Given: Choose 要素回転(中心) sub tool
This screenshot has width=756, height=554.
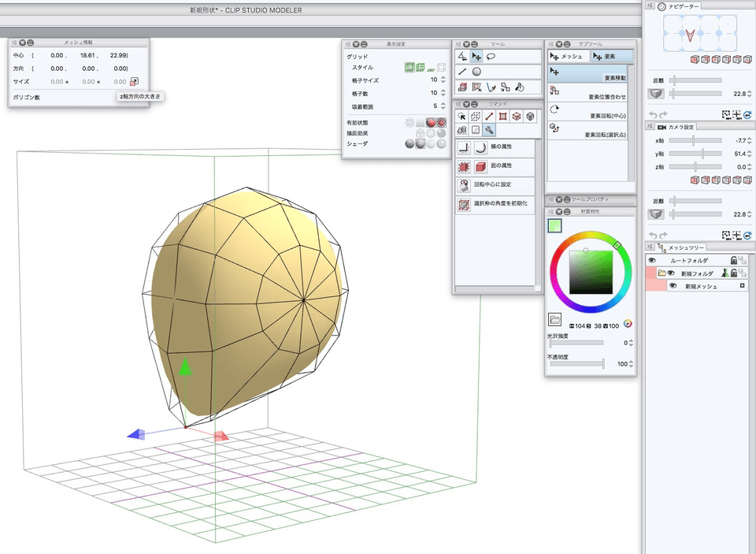Looking at the screenshot, I should [587, 112].
